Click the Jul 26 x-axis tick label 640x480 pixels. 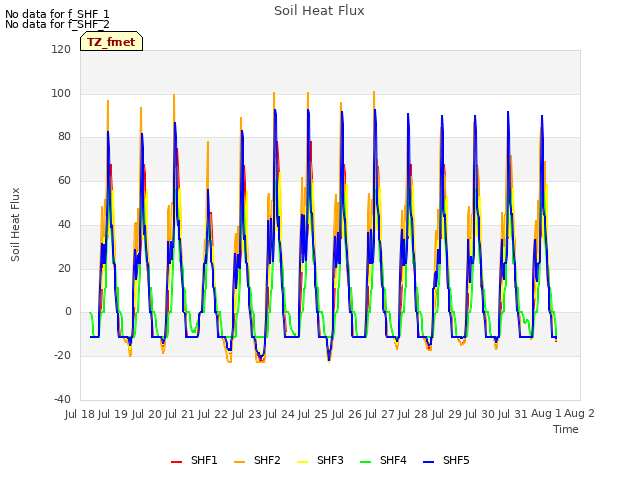pos(347,414)
